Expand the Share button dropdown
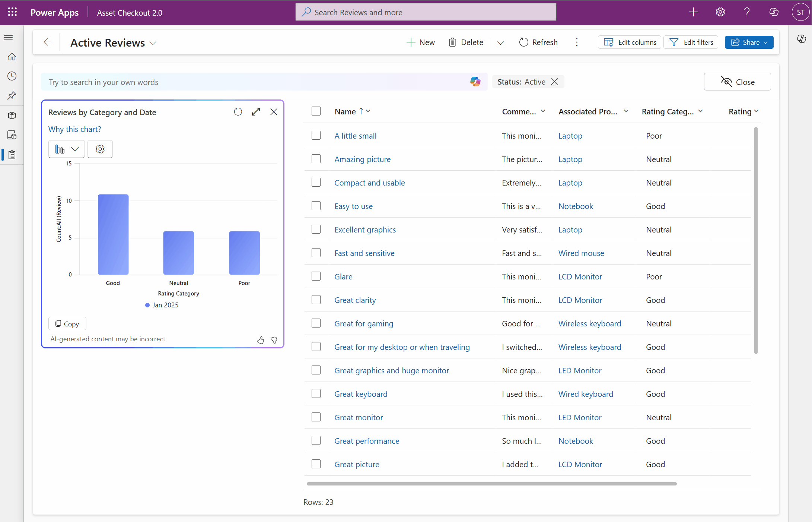Screen dimensions: 812x522 coord(765,42)
